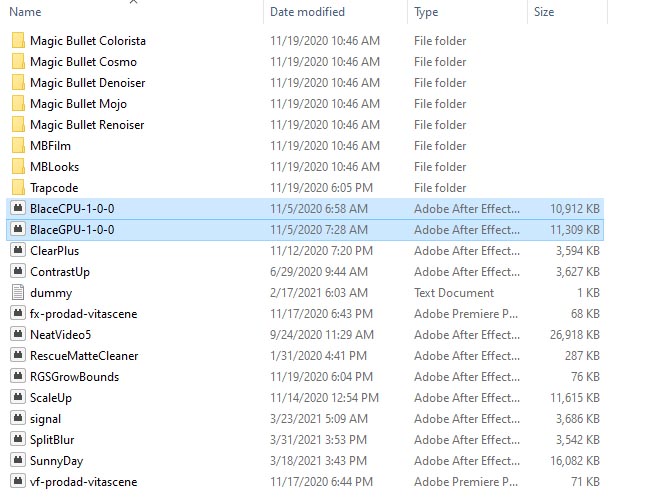Click the RescueMatteCleaner plugin file icon

18,355
